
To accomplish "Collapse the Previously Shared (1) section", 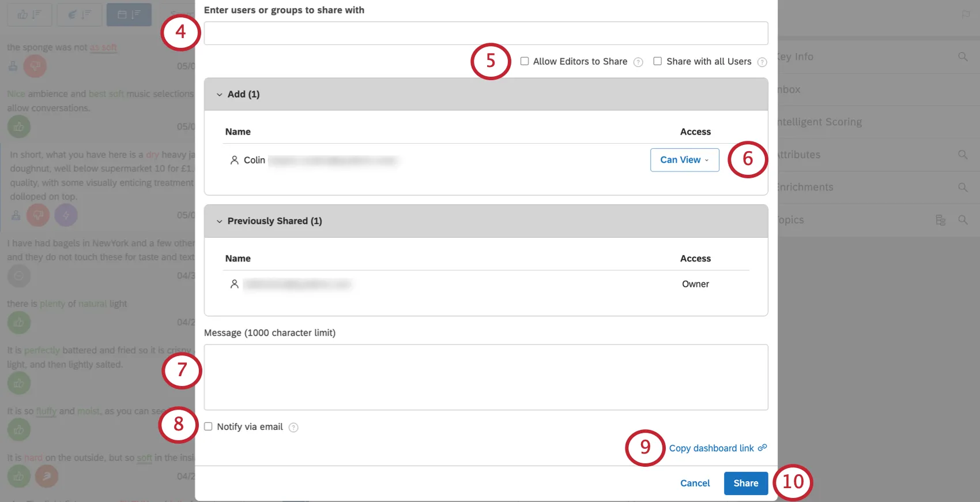I will pyautogui.click(x=220, y=222).
